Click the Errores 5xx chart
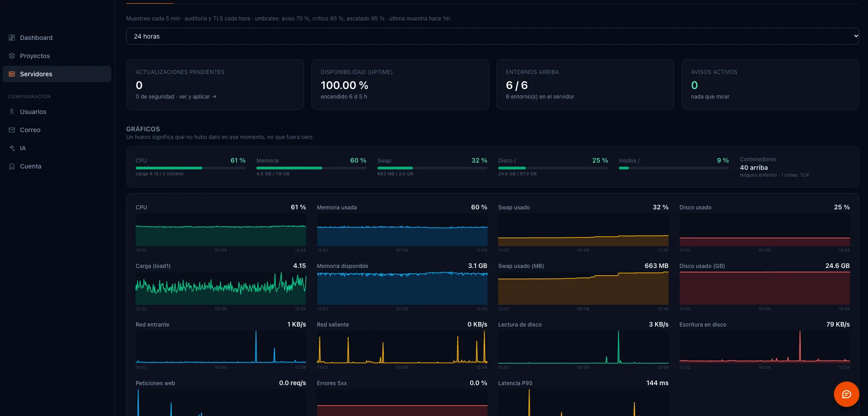 402,402
